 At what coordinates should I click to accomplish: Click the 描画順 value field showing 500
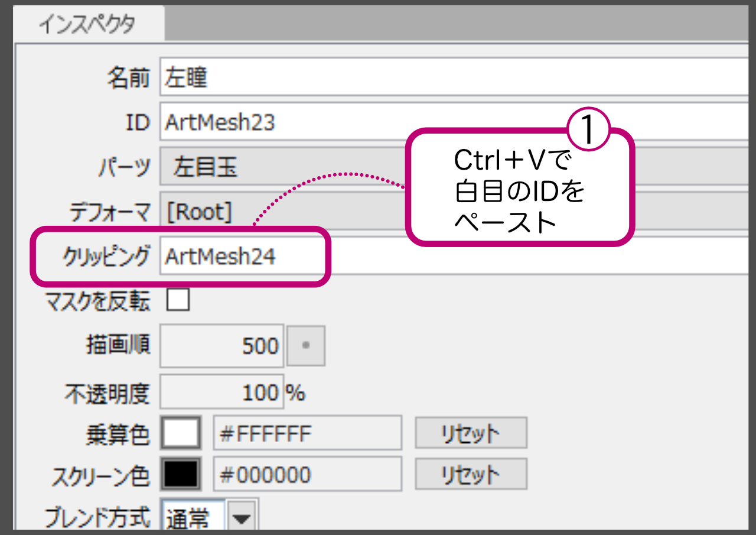222,346
